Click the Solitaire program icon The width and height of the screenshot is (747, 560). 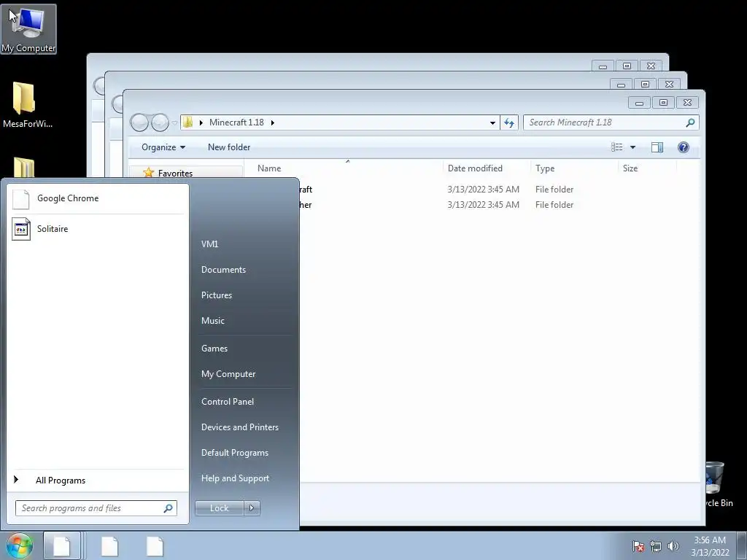coord(21,229)
